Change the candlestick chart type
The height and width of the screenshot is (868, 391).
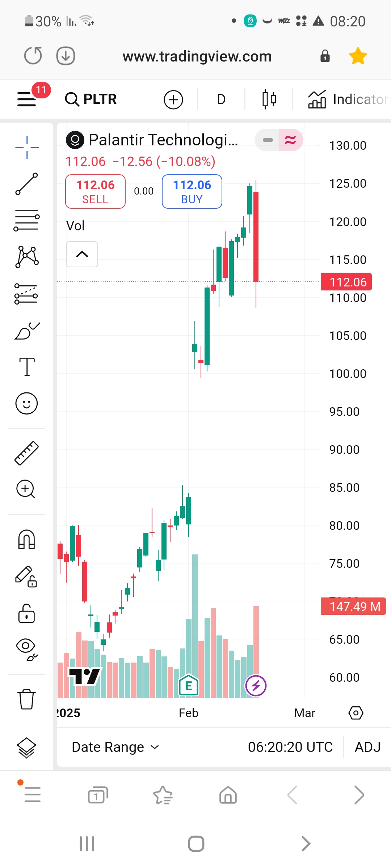pyautogui.click(x=269, y=99)
